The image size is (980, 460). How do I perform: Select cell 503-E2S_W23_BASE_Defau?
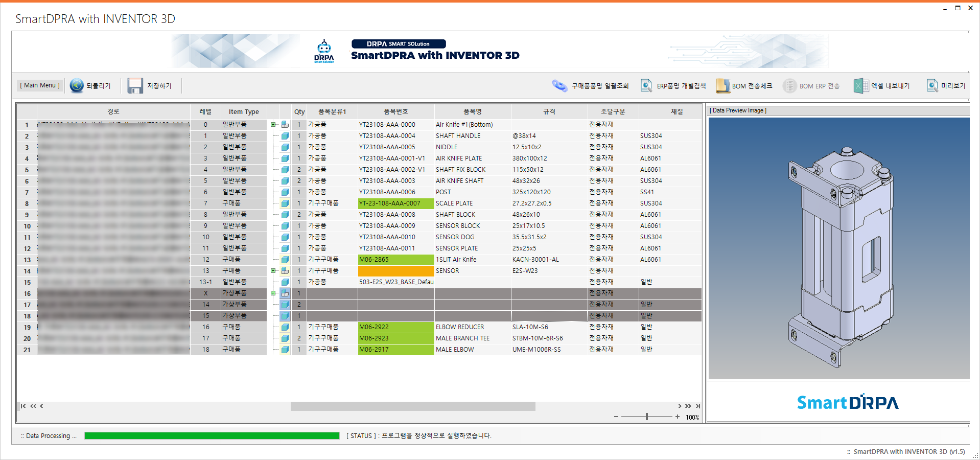[396, 282]
